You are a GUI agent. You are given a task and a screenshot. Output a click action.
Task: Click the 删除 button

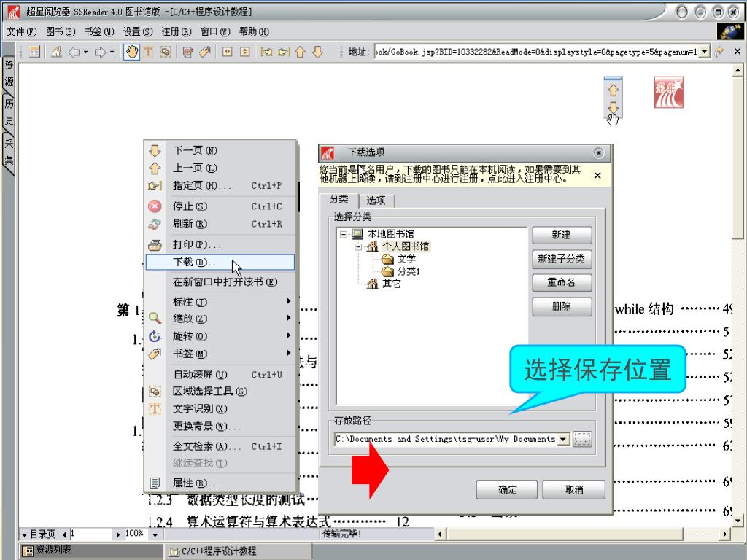(x=562, y=306)
